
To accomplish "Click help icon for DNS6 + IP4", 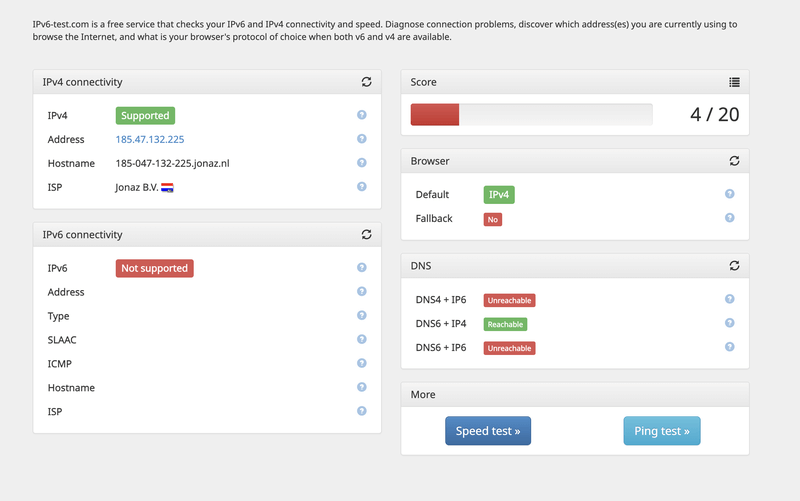I will pos(730,323).
